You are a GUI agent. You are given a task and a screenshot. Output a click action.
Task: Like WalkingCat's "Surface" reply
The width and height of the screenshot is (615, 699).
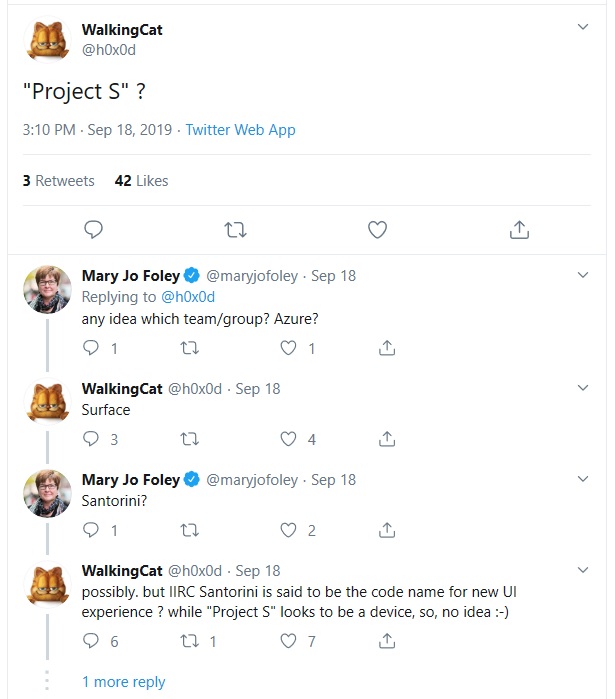pos(289,438)
